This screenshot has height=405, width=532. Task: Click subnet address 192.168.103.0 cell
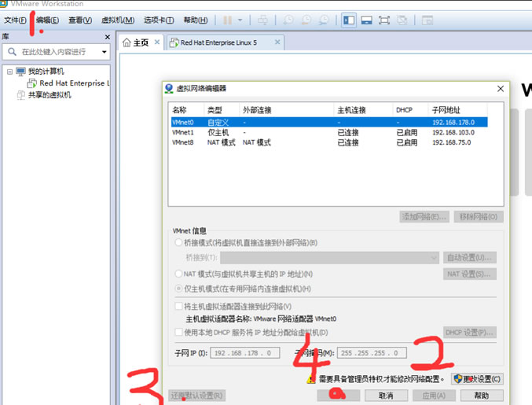pos(453,132)
